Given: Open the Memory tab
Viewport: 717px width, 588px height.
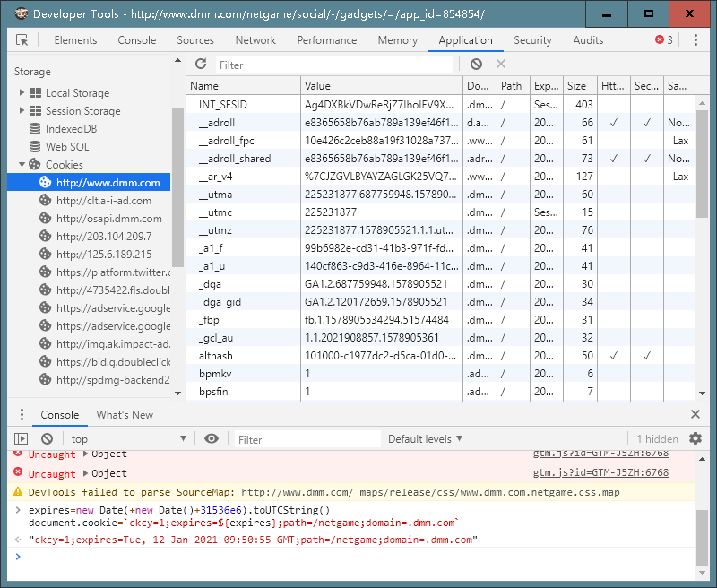Looking at the screenshot, I should [398, 40].
